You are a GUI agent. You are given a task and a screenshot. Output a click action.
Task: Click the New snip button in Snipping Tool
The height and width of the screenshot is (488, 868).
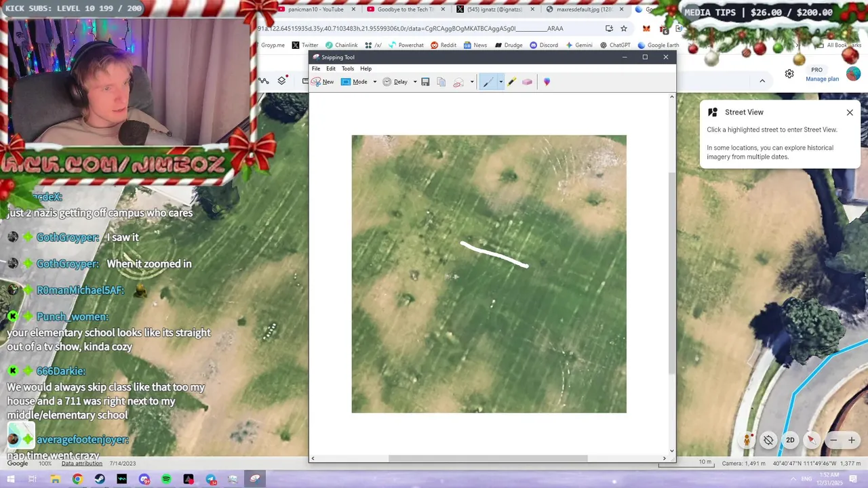point(323,82)
